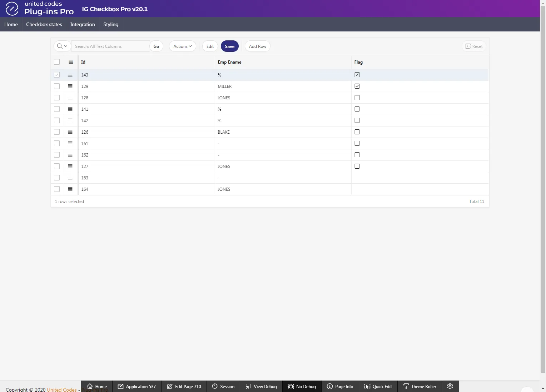
Task: Toggle the Flag checkbox for MILLER
Action: 357,86
